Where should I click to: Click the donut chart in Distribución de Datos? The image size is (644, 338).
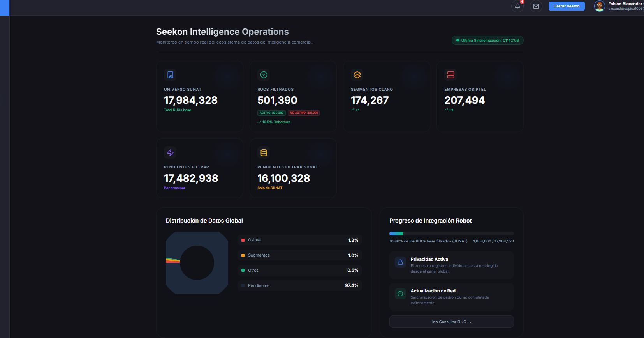pyautogui.click(x=197, y=263)
